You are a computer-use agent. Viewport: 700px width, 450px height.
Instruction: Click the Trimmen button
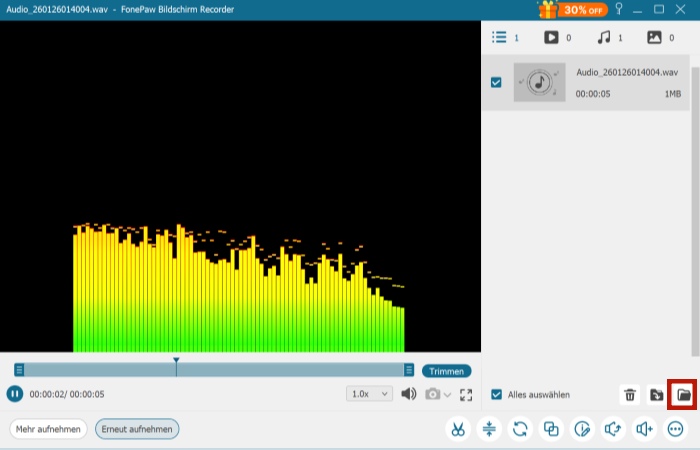point(446,370)
